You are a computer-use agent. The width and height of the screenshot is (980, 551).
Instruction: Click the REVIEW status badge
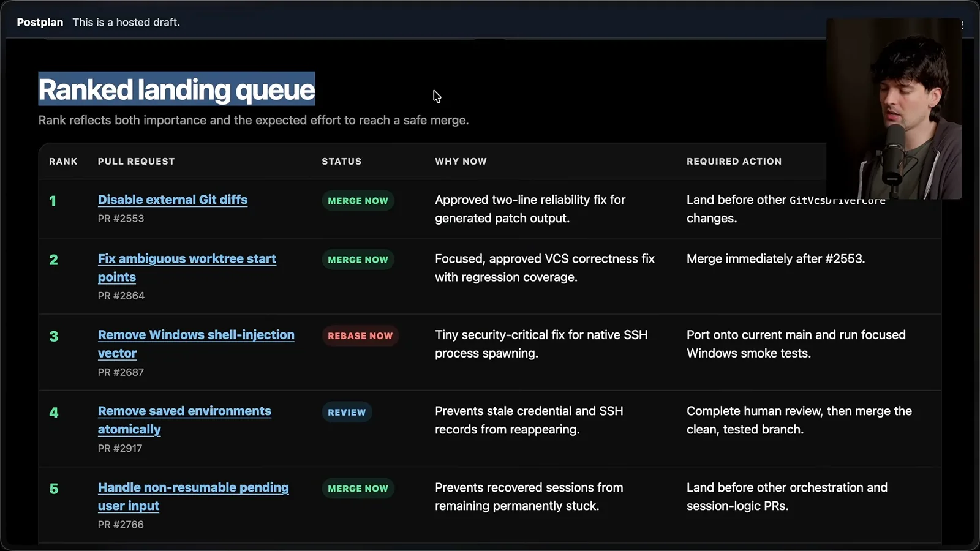click(347, 412)
